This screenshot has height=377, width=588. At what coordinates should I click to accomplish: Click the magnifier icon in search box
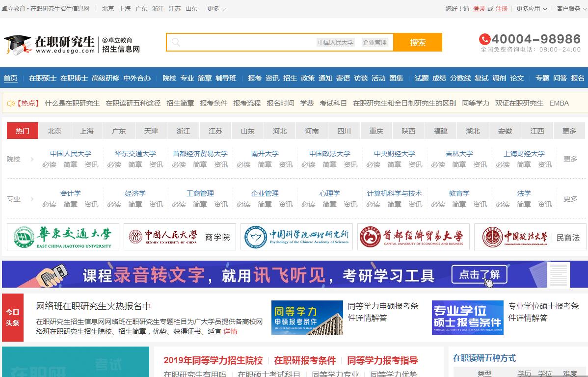(176, 42)
